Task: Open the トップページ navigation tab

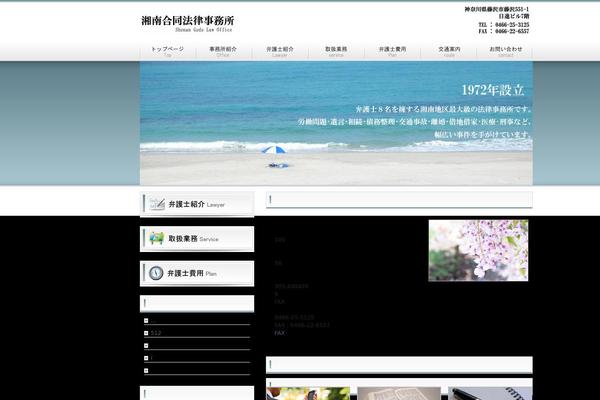Action: [x=168, y=51]
